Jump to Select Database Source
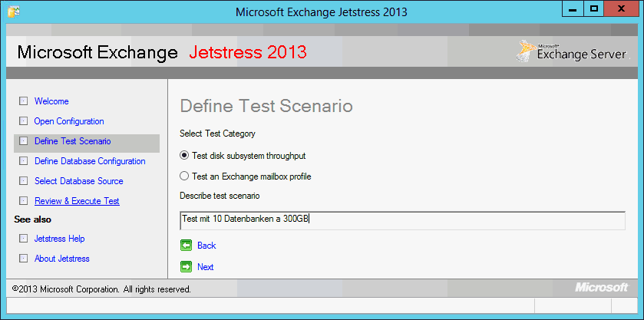The height and width of the screenshot is (320, 644). click(x=79, y=181)
